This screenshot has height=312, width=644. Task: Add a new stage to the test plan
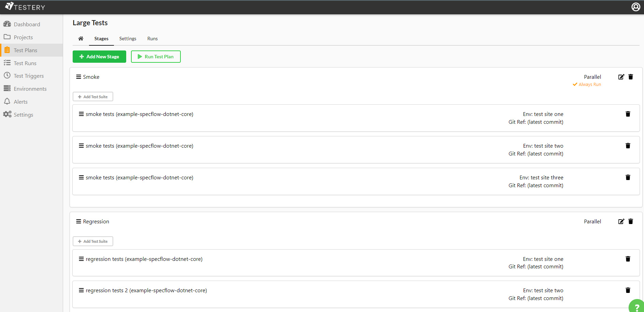[x=99, y=56]
